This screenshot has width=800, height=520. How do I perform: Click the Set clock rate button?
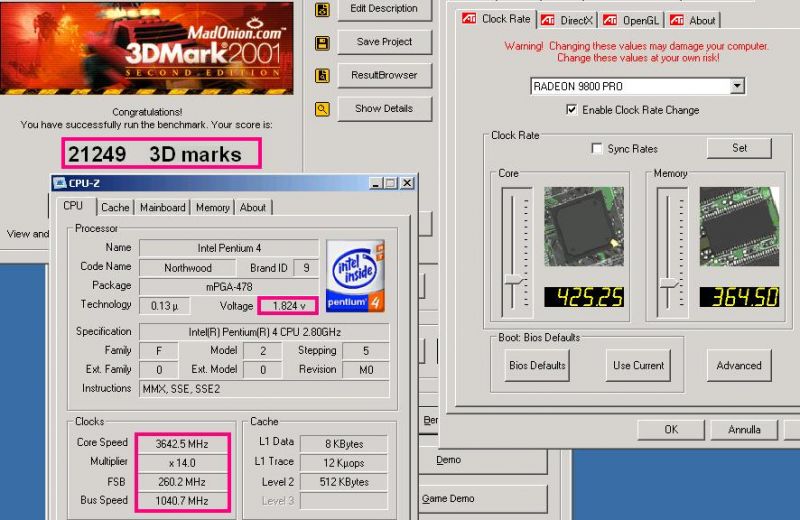click(739, 148)
